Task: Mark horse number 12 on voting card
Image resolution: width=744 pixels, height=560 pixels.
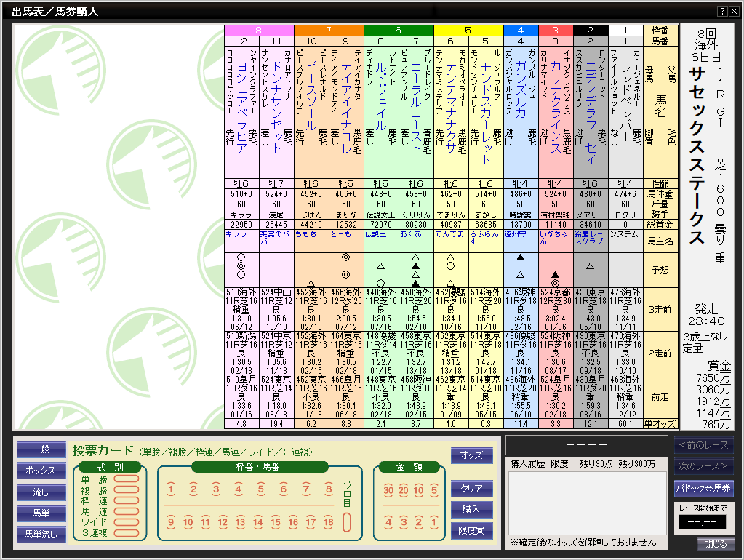Action: [x=222, y=522]
